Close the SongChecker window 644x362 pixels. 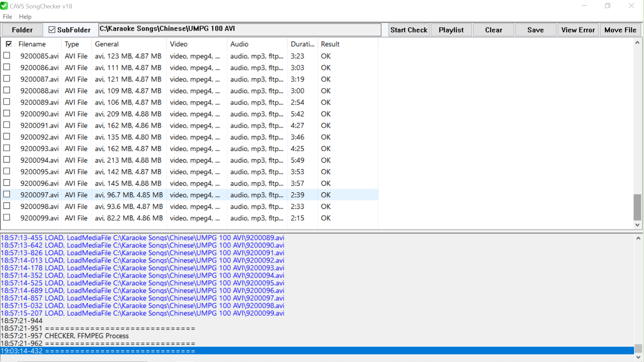point(631,6)
